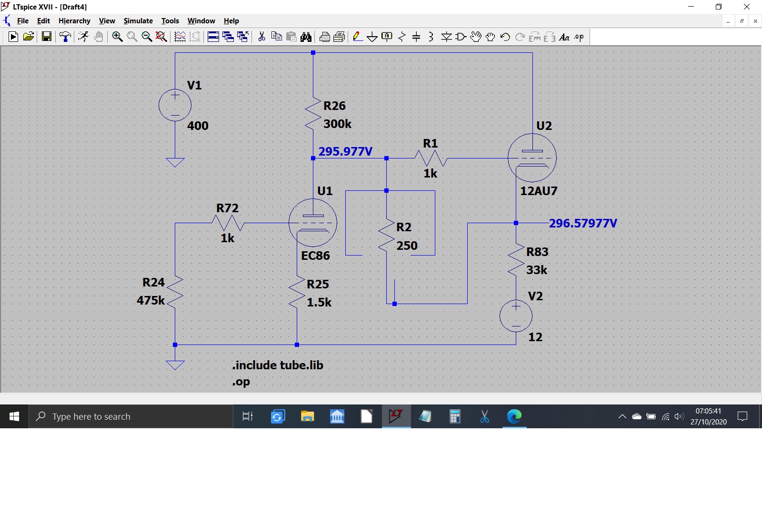Viewport: 762px width, 532px height.
Task: Click the Print icon
Action: [x=325, y=37]
